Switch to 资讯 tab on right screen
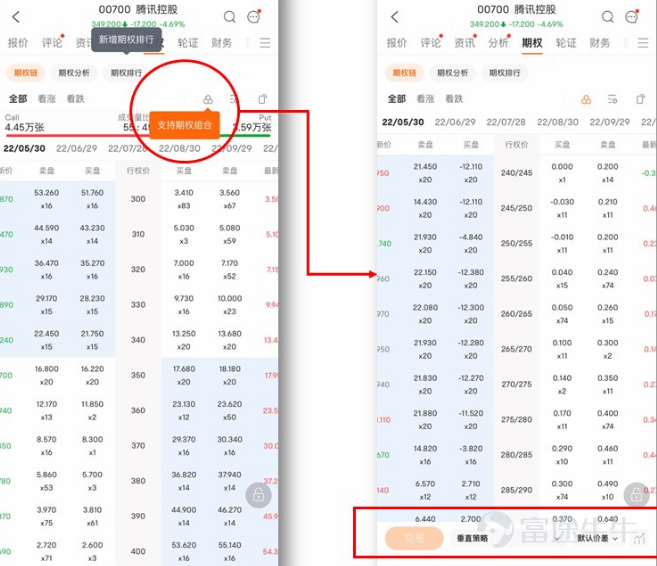The width and height of the screenshot is (657, 566). 465,43
